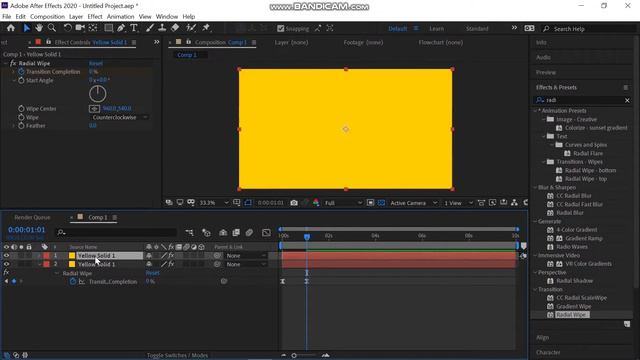Hide layer 1 Yellow Solid 1 eye
The image size is (640, 360).
6,256
